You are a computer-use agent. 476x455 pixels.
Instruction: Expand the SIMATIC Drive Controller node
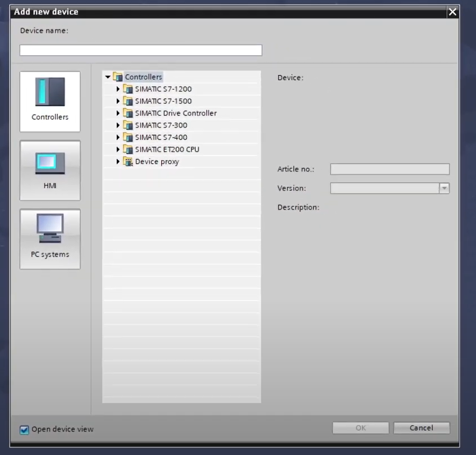(x=118, y=113)
